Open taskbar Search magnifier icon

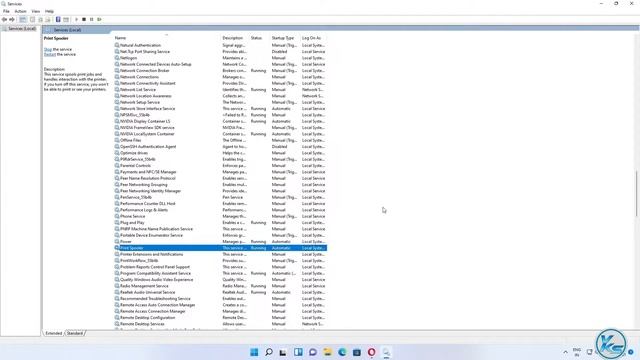[269, 352]
